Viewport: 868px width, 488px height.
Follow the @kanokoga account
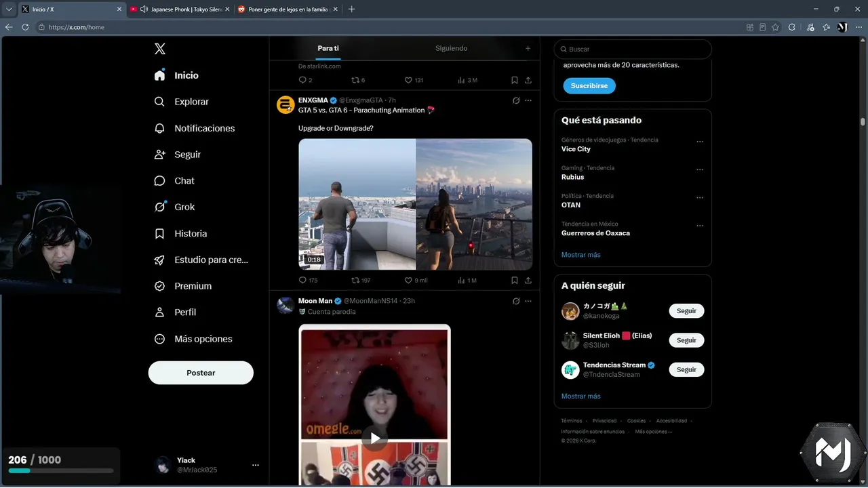tap(686, 311)
